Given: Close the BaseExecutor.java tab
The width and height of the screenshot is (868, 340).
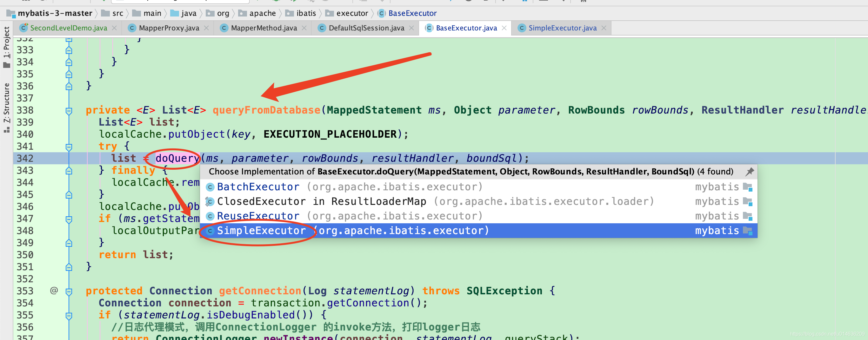Looking at the screenshot, I should click(504, 28).
